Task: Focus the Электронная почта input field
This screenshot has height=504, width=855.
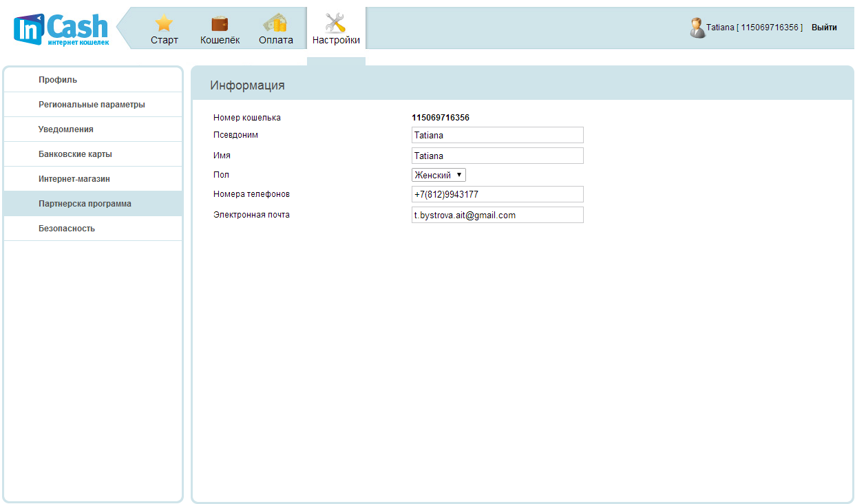Action: click(498, 215)
